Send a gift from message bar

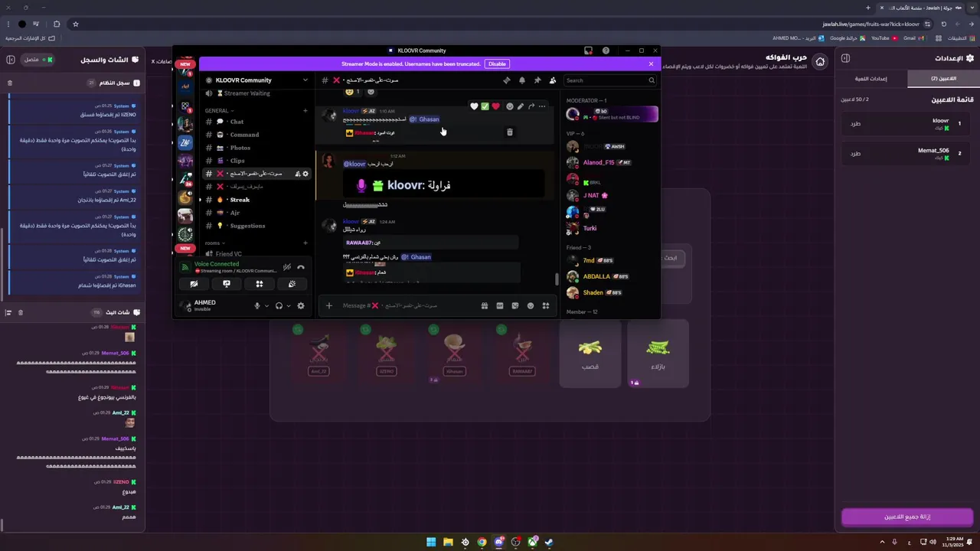click(x=485, y=306)
